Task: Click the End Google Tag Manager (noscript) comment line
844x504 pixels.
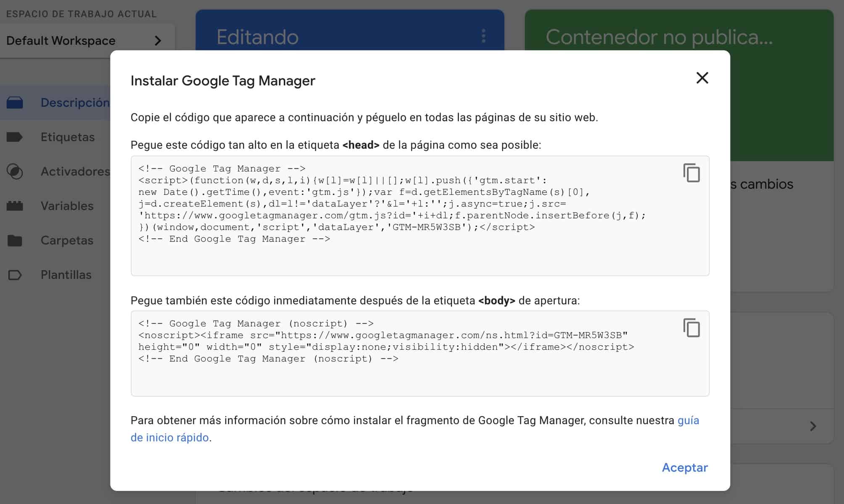Action: 268,359
